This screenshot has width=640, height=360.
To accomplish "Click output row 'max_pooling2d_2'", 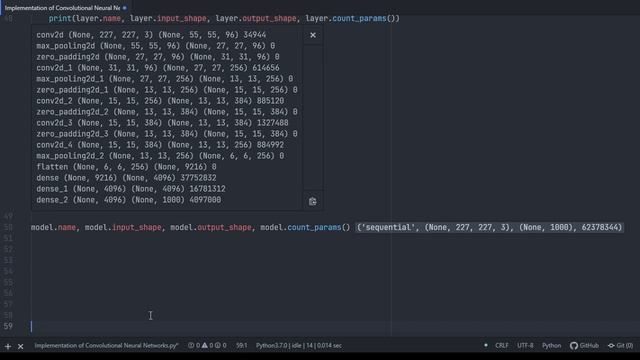I will coord(160,156).
